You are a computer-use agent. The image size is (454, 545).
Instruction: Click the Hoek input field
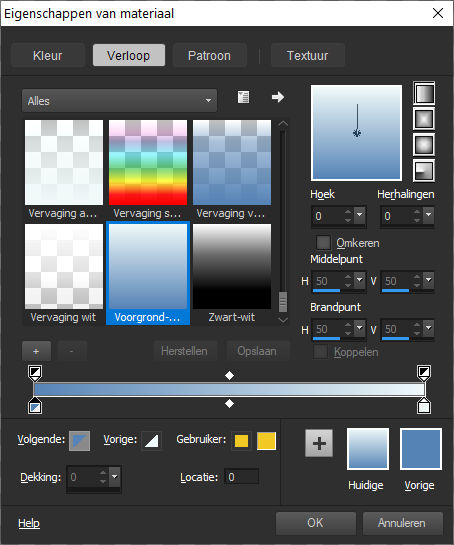tap(328, 216)
